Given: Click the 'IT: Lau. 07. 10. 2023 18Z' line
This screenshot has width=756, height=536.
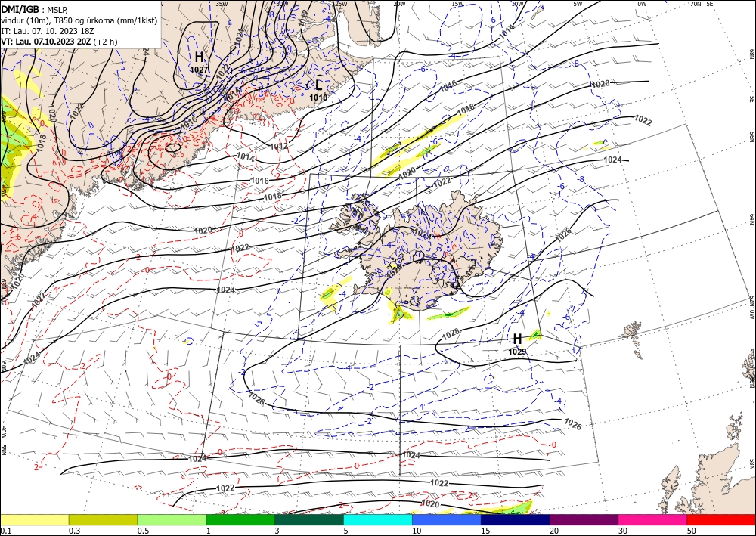Looking at the screenshot, I should click(49, 31).
